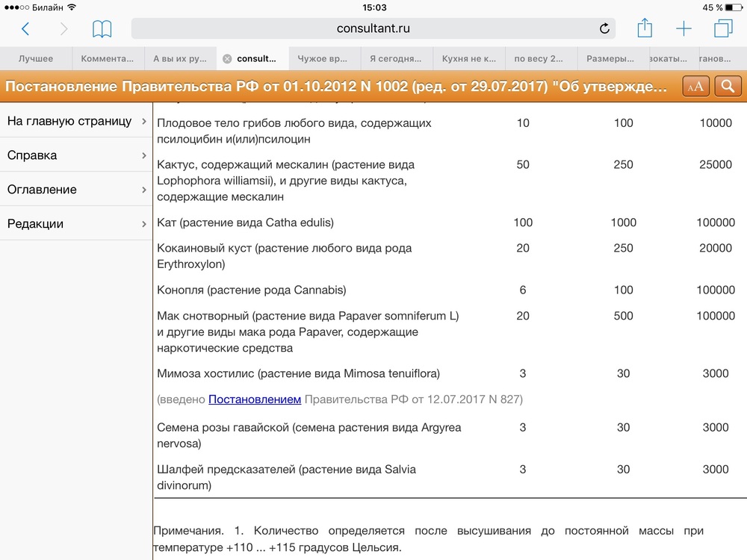Open search with the magnifier button
The image size is (747, 560).
point(728,86)
